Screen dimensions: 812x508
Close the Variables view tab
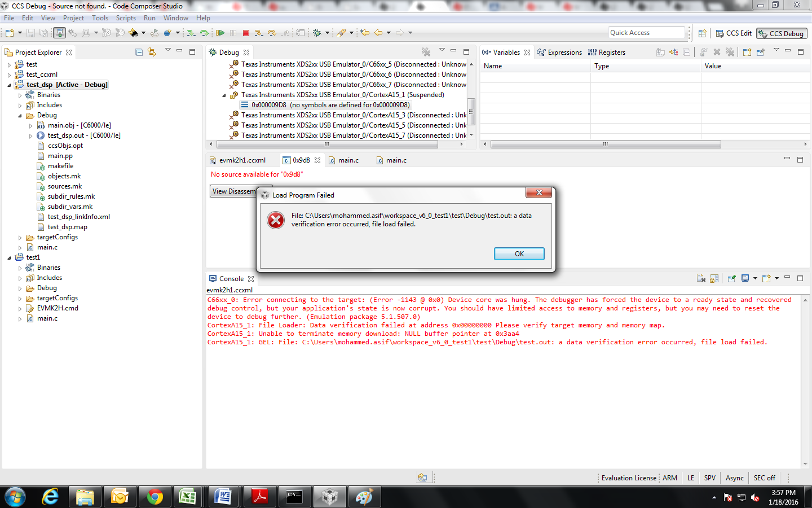pos(527,52)
